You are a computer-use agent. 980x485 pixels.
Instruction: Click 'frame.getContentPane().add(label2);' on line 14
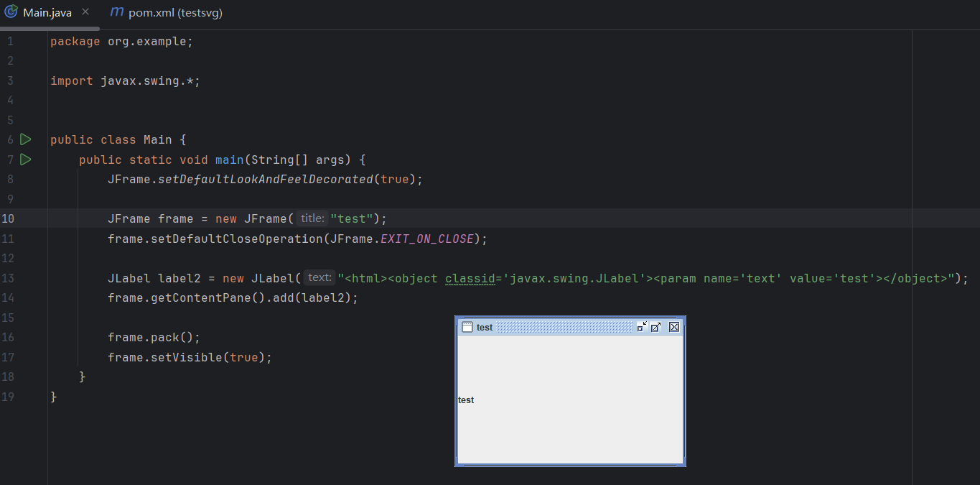point(233,297)
